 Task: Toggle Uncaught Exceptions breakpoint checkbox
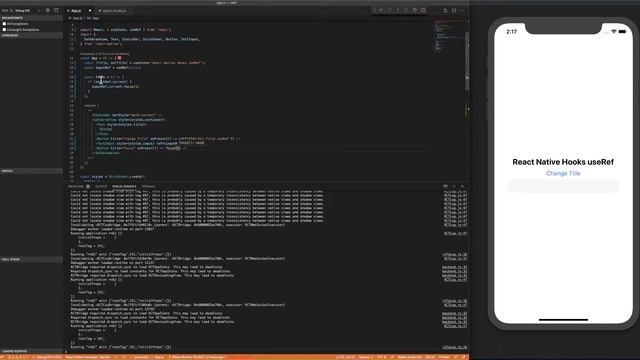[x=4, y=29]
